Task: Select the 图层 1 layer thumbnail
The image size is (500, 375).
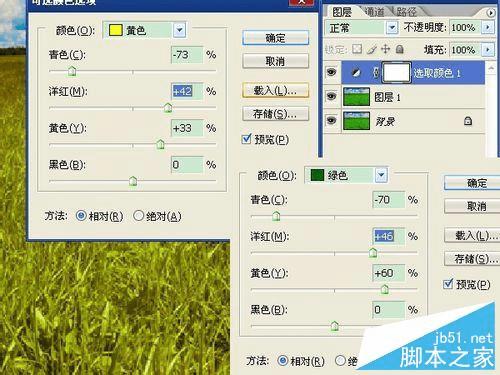Action: click(356, 97)
